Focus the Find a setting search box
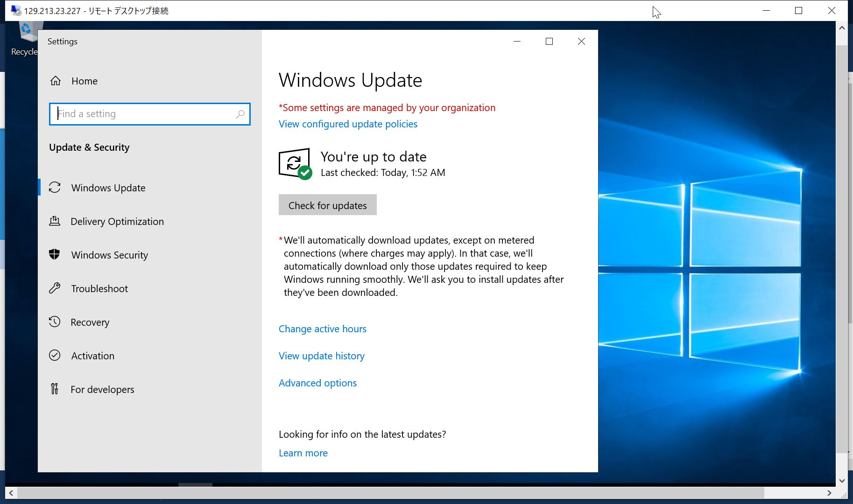853x504 pixels. [145, 114]
